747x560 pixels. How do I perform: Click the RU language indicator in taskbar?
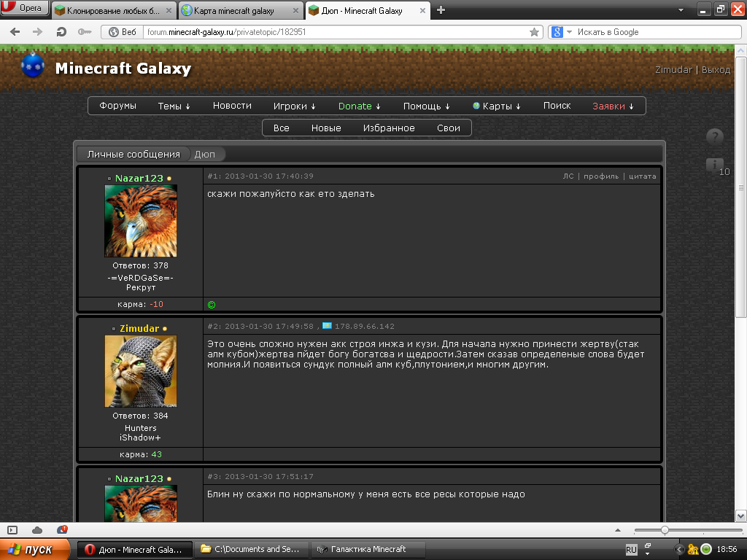(x=631, y=550)
